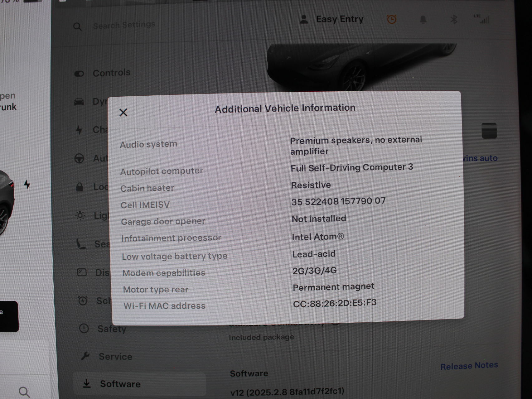
Task: Click the Lights icon in the sidebar
Action: 80,215
